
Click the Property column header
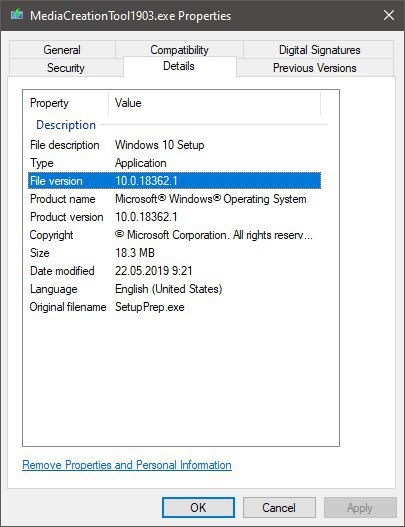pos(66,103)
